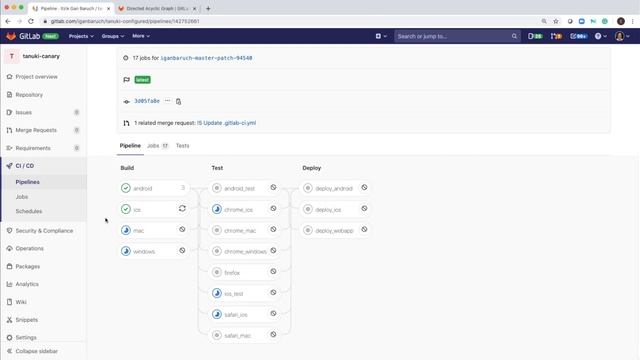The image size is (640, 360).
Task: Open More dropdown menu
Action: point(141,36)
